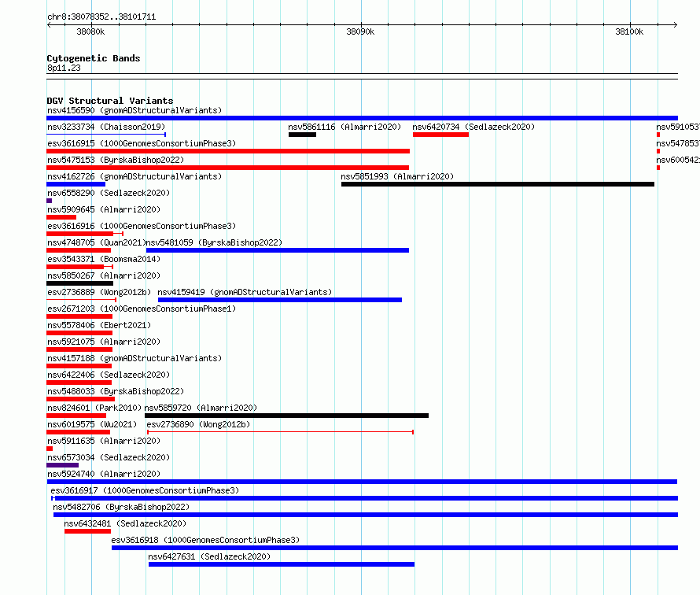
Task: Click the 38090k ruler position
Action: [x=360, y=31]
